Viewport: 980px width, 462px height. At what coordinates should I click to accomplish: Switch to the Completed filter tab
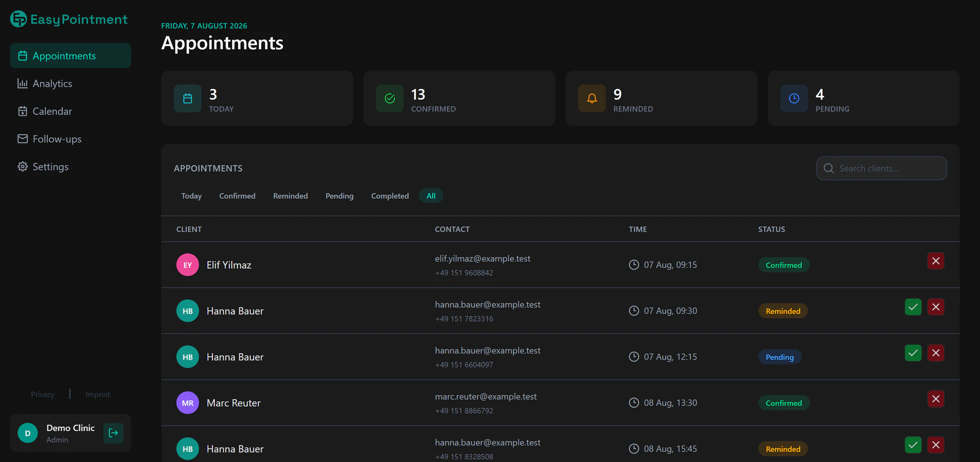coord(390,196)
